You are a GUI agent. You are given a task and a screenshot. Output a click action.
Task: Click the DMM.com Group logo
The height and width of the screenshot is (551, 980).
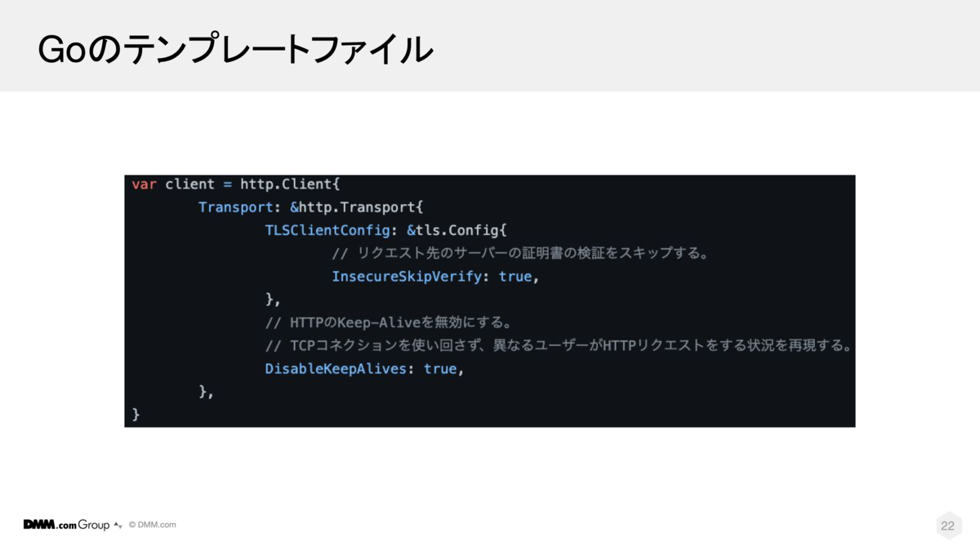pyautogui.click(x=66, y=525)
